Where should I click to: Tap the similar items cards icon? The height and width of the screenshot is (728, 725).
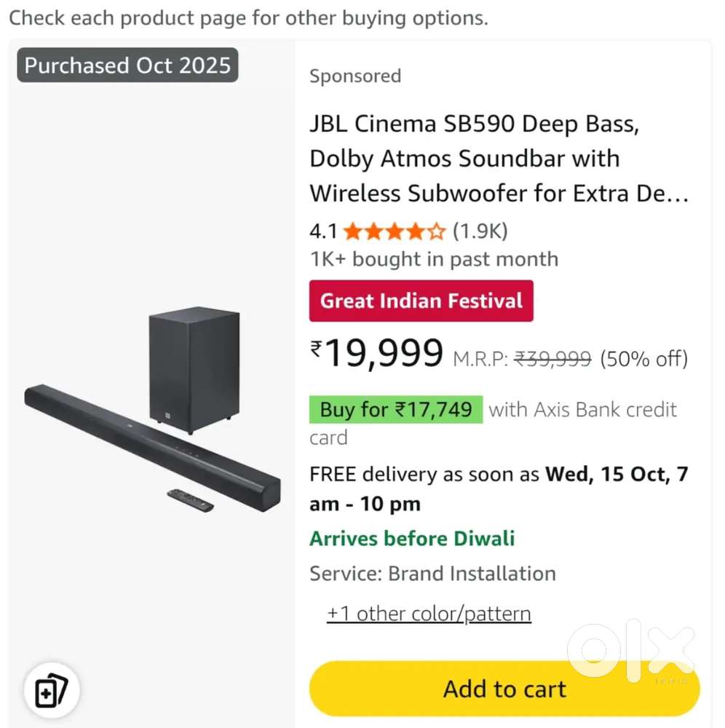51,689
